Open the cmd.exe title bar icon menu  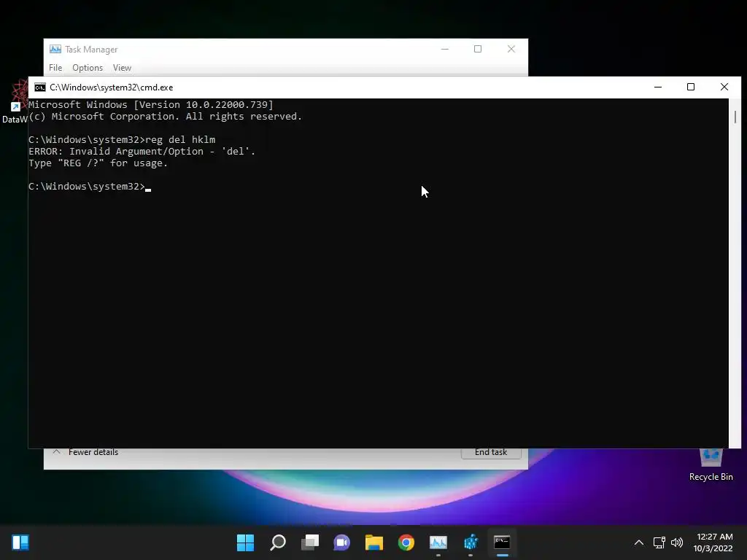point(40,87)
